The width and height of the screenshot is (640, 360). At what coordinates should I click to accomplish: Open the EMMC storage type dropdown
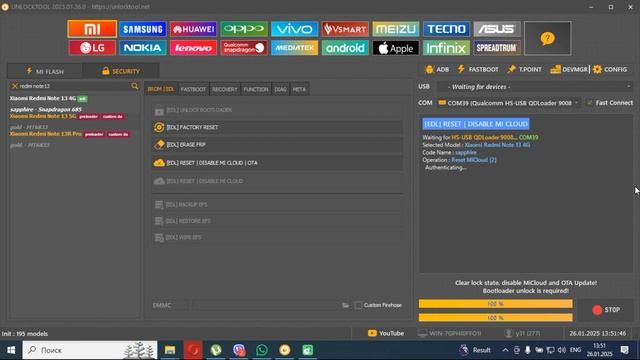(x=169, y=305)
